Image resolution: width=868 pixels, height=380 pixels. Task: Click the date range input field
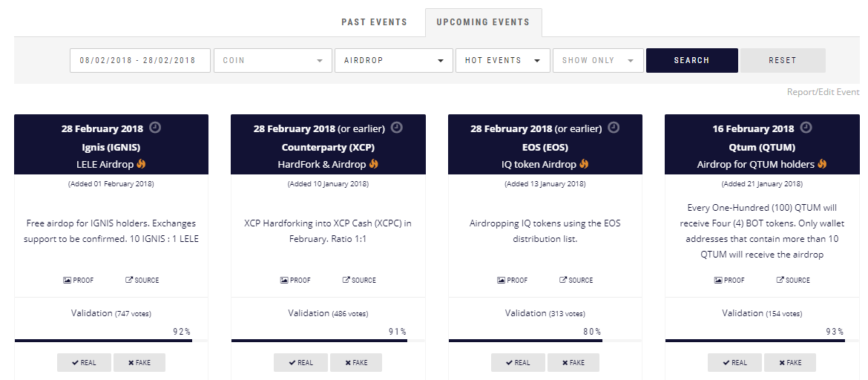pos(140,60)
